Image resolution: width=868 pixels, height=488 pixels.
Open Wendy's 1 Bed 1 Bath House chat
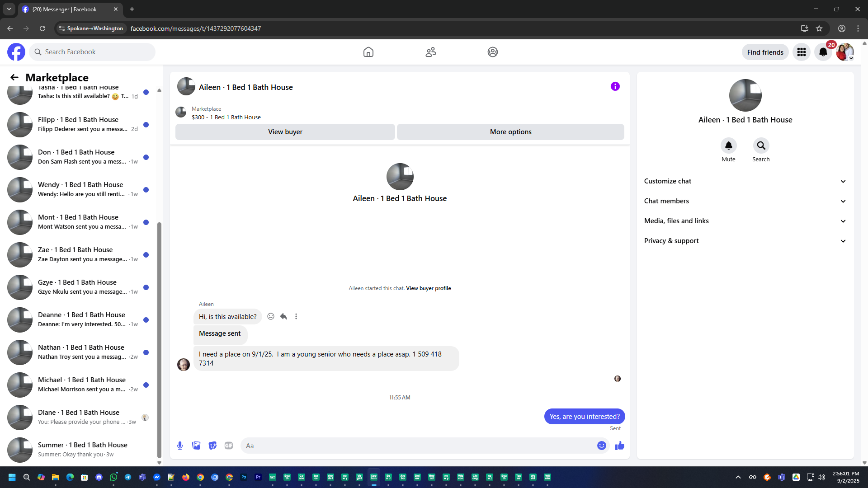81,189
